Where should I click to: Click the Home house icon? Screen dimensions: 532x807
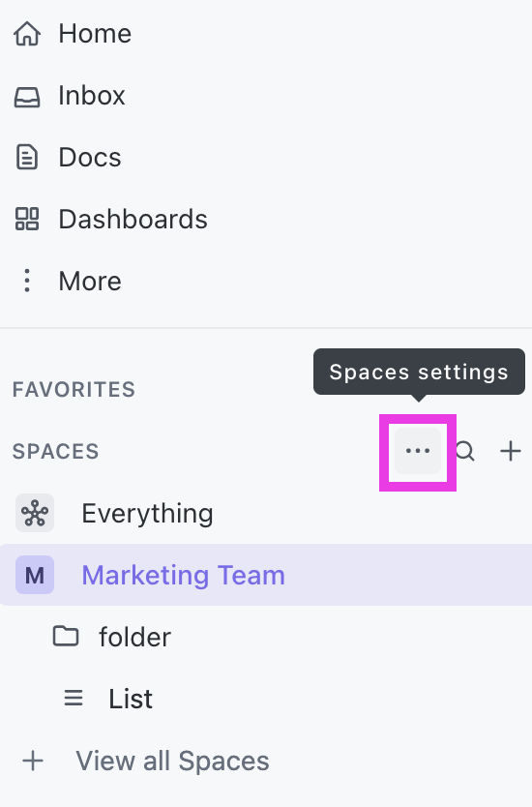click(x=27, y=34)
